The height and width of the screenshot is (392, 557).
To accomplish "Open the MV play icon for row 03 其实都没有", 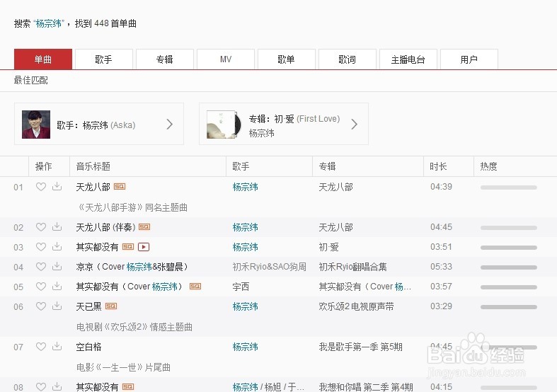I will 144,247.
